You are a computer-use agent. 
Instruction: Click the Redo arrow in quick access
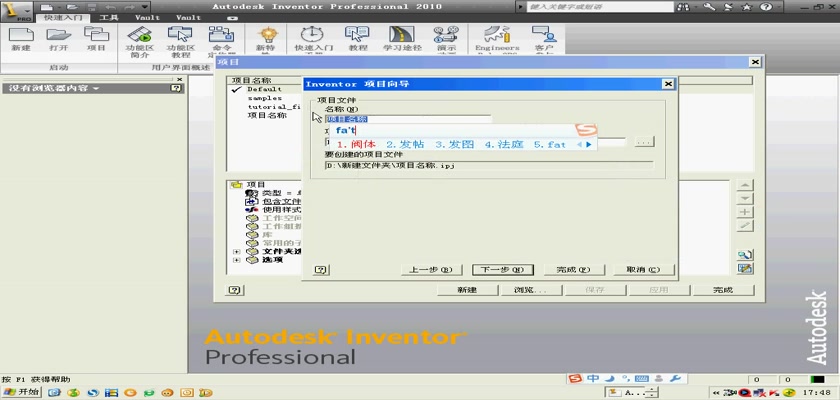(128, 7)
